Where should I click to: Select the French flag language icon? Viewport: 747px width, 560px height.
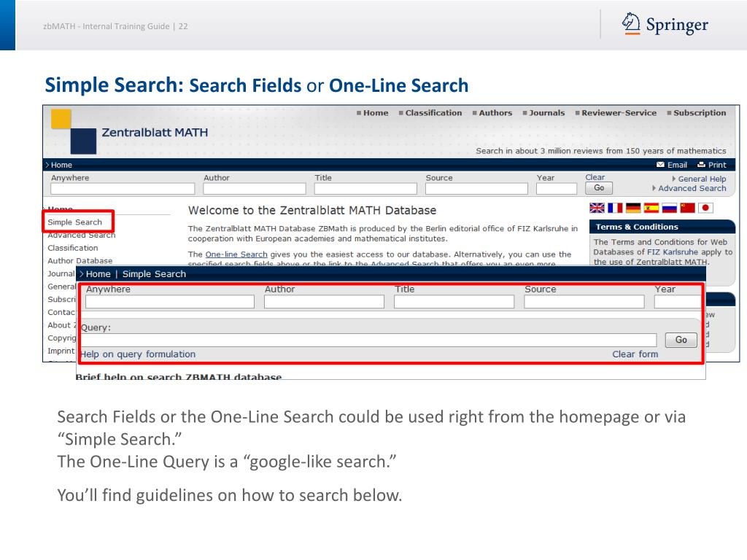[x=615, y=208]
